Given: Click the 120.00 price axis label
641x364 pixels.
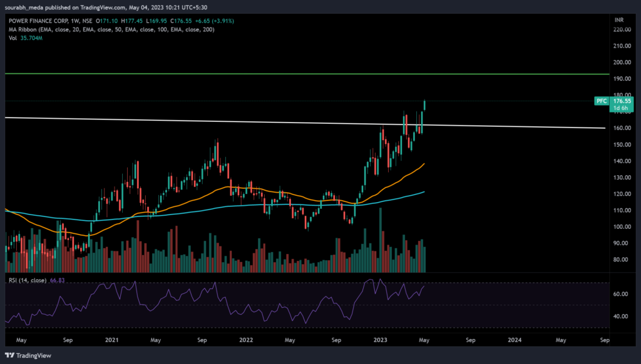Looking at the screenshot, I should coord(622,194).
